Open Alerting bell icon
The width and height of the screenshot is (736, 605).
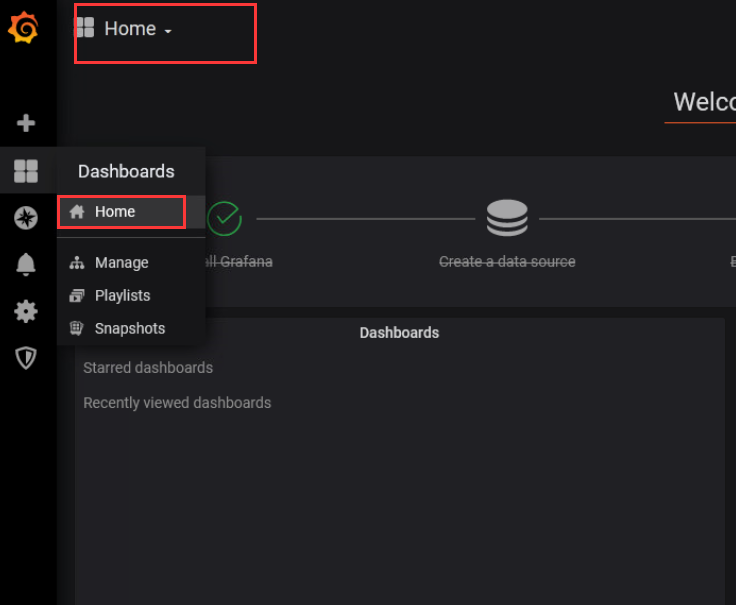click(x=26, y=264)
